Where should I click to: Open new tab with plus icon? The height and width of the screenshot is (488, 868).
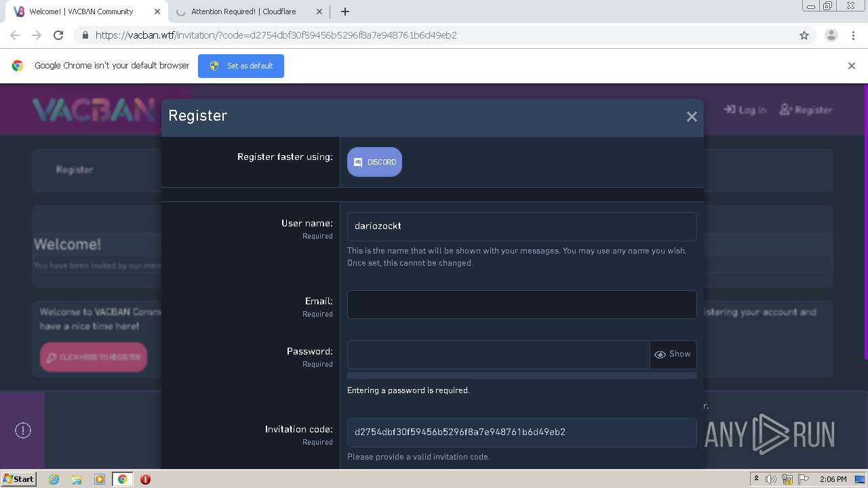pos(344,12)
